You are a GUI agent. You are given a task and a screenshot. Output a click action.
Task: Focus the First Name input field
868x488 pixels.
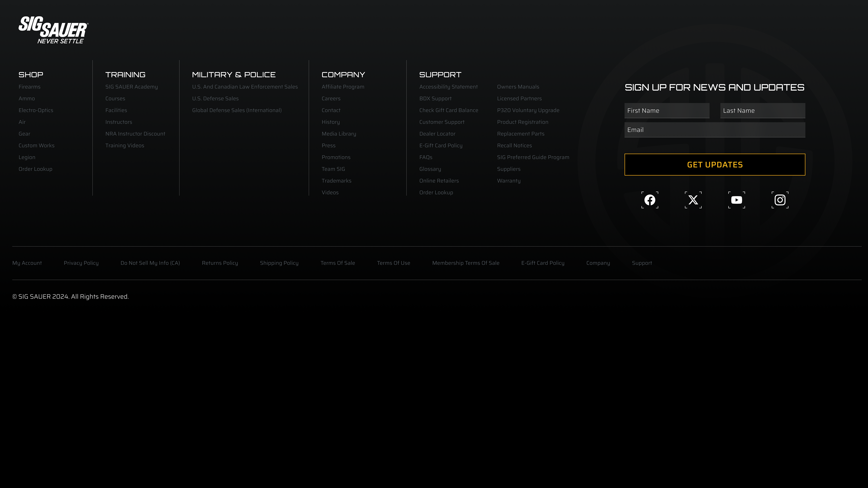point(667,110)
